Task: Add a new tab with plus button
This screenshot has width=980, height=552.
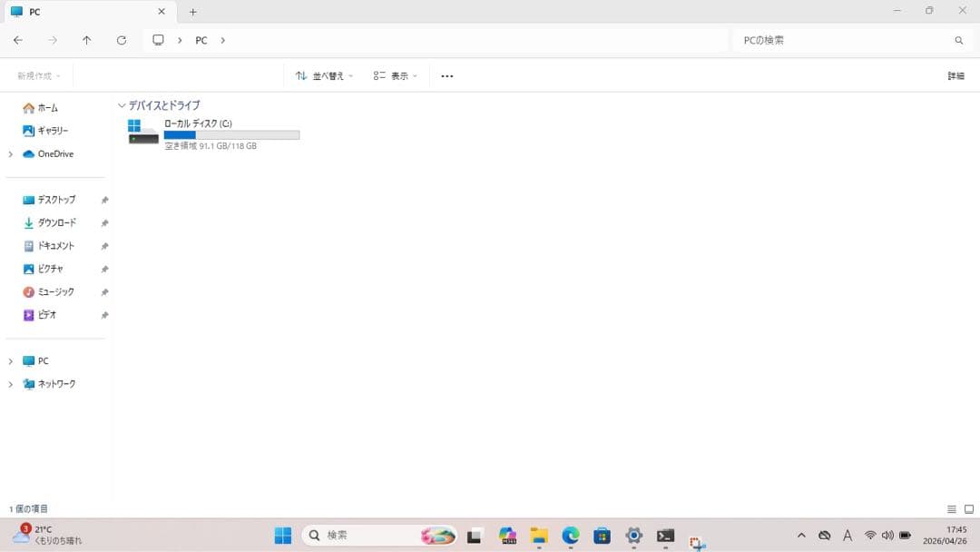Action: click(x=193, y=12)
